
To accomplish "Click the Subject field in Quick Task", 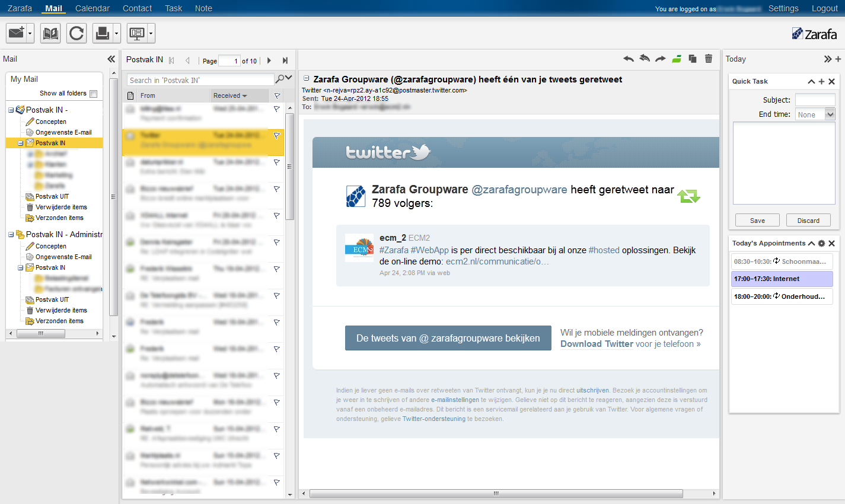I will (815, 100).
